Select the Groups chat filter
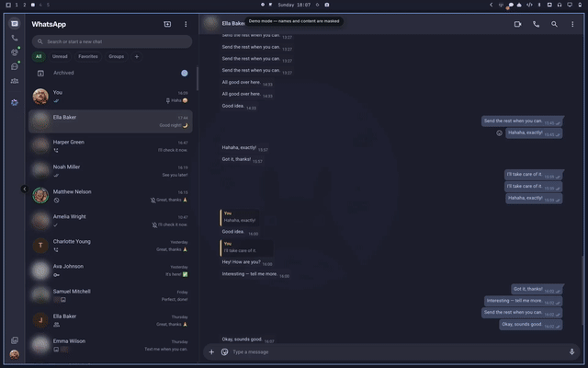The width and height of the screenshot is (588, 368). pyautogui.click(x=117, y=56)
